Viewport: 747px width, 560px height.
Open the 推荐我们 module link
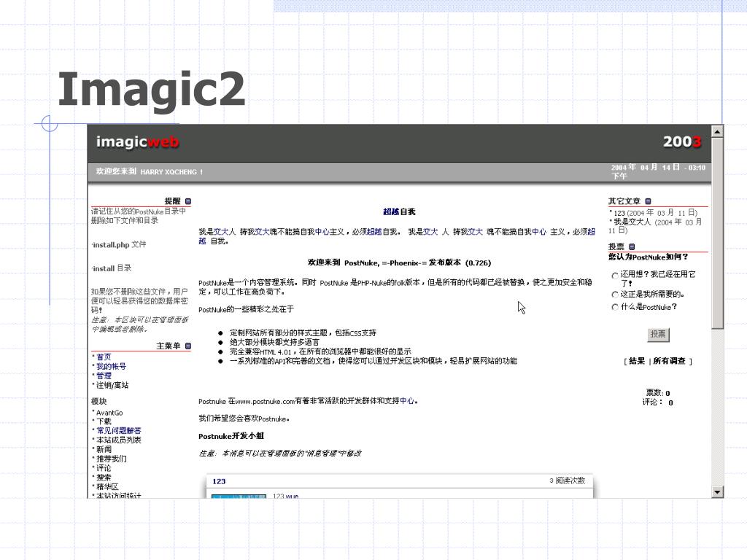pyautogui.click(x=112, y=459)
